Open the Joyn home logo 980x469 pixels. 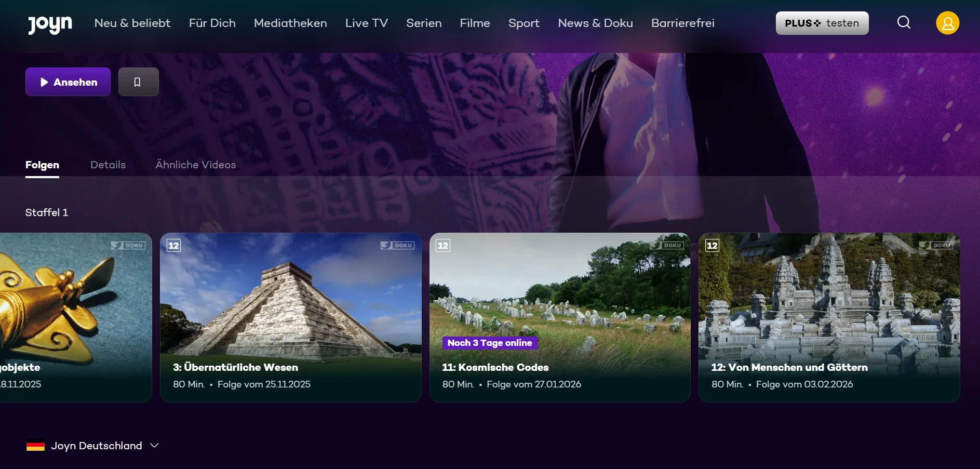tap(50, 24)
